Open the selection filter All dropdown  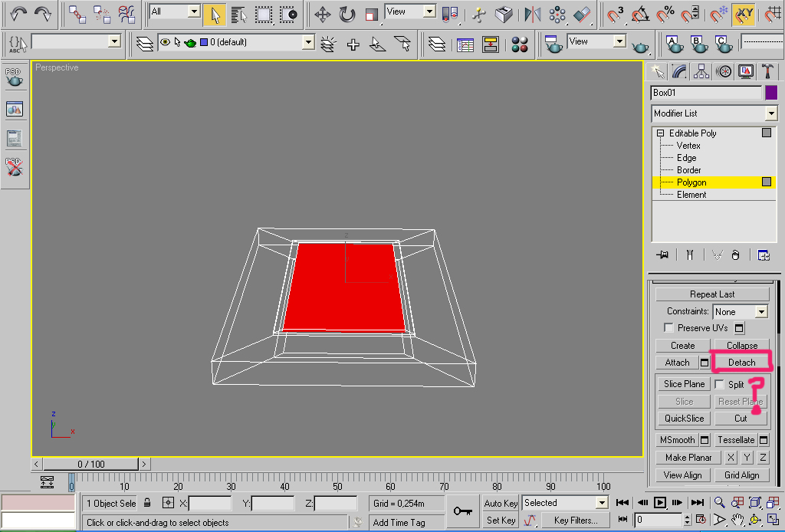coord(175,11)
